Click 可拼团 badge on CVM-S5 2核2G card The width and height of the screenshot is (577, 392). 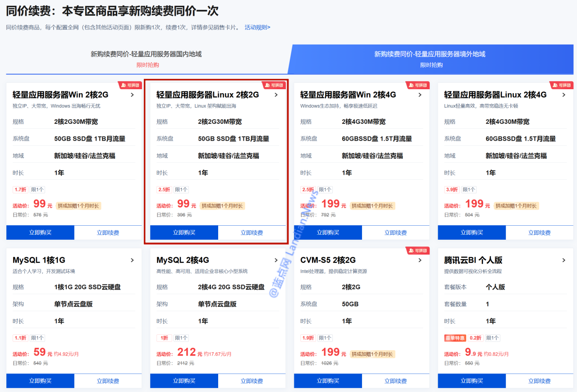tap(417, 251)
